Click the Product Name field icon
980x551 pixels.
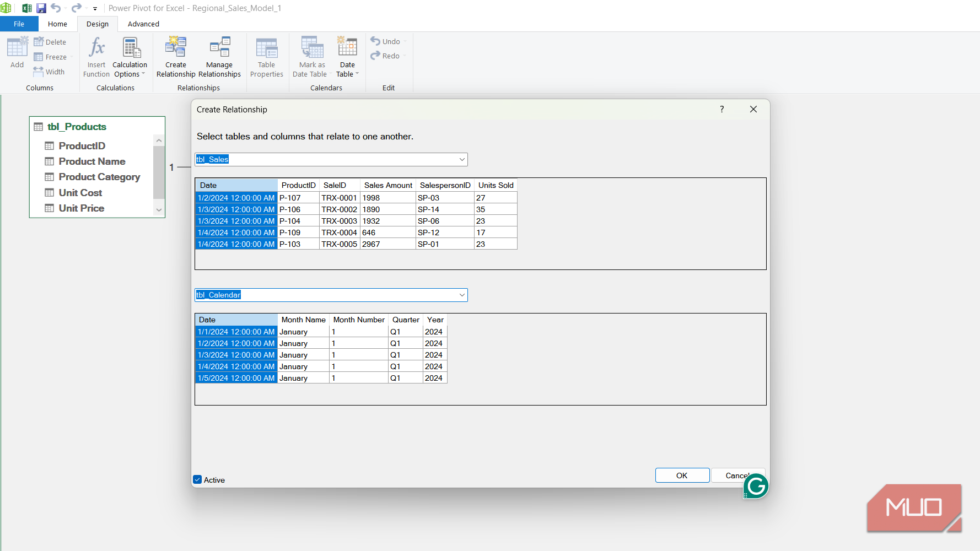pyautogui.click(x=50, y=161)
